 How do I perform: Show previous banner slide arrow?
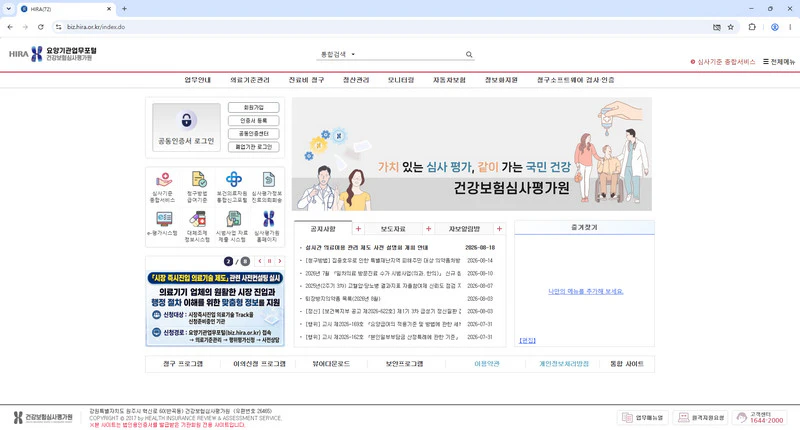[260, 261]
